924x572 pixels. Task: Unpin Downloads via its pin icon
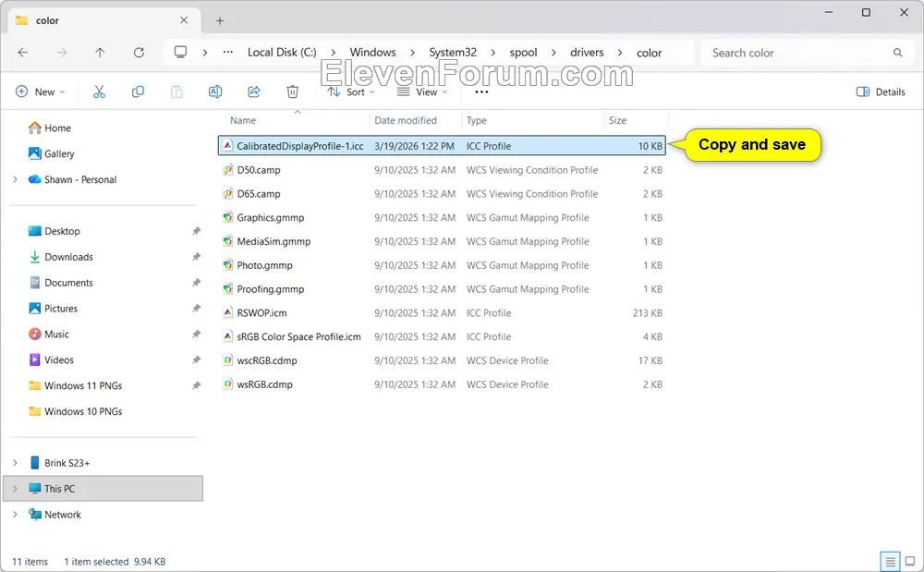(x=196, y=257)
